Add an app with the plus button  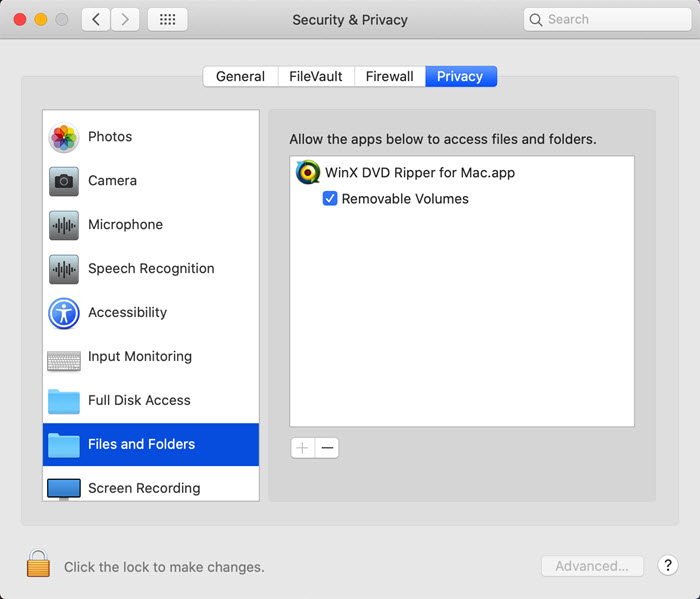303,448
